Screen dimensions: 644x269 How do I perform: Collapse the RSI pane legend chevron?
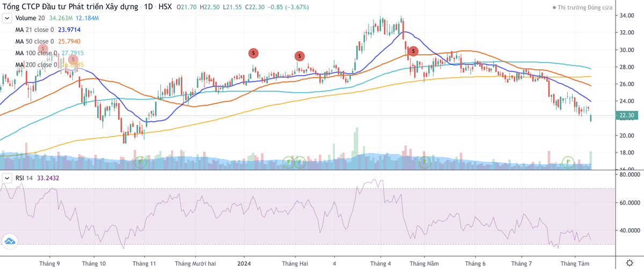pos(7,178)
